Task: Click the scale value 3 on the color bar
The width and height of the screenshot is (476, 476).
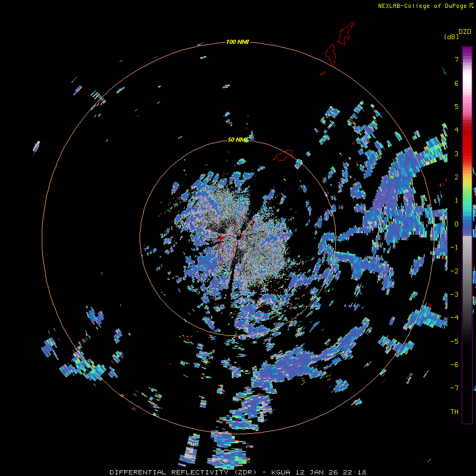Action: point(456,153)
